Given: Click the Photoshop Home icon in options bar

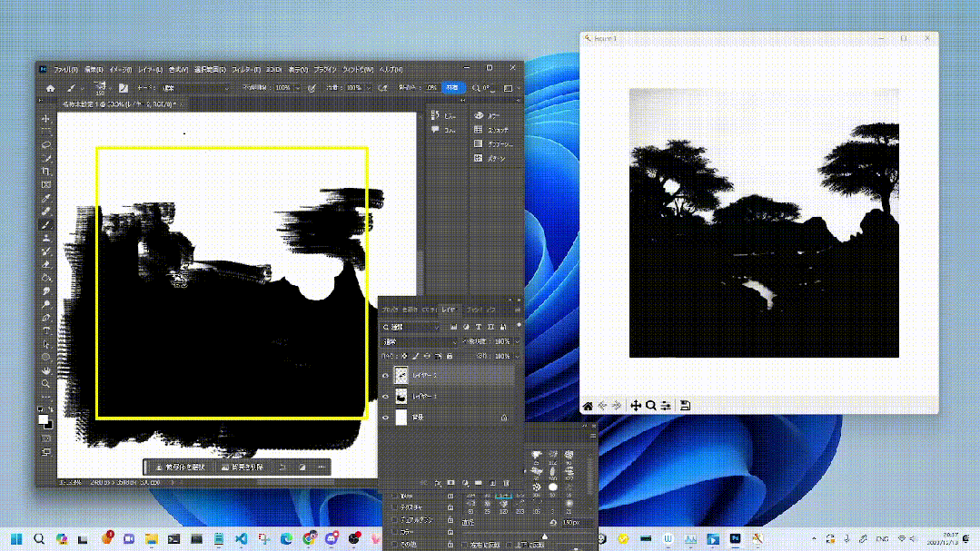Looking at the screenshot, I should pyautogui.click(x=50, y=88).
